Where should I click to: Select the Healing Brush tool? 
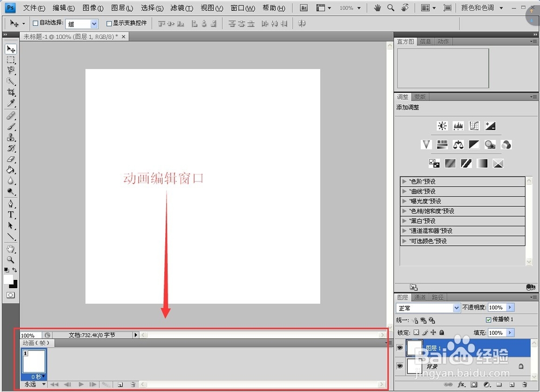click(11, 116)
